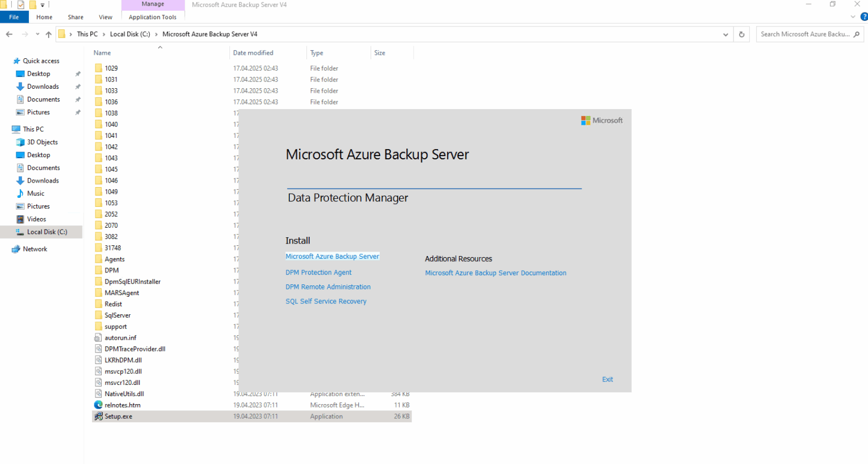Open the Application Tools tab
The width and height of the screenshot is (868, 464).
[x=153, y=17]
